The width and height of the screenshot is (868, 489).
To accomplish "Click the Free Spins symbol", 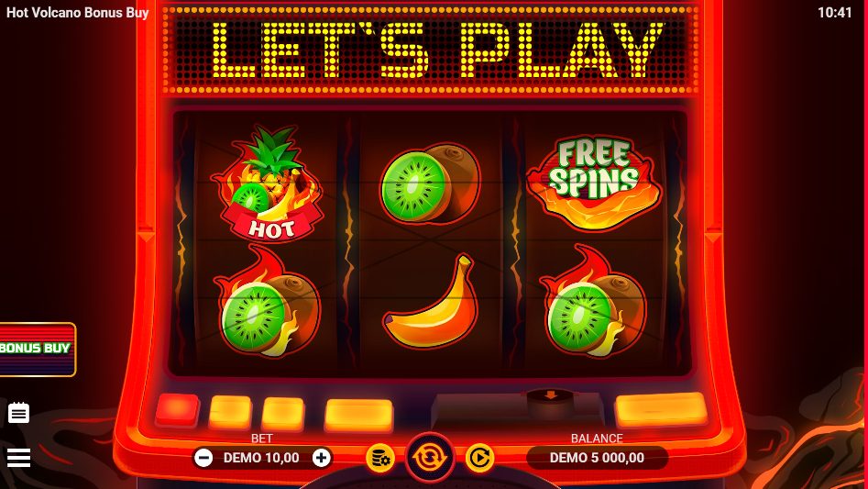I will click(x=593, y=182).
